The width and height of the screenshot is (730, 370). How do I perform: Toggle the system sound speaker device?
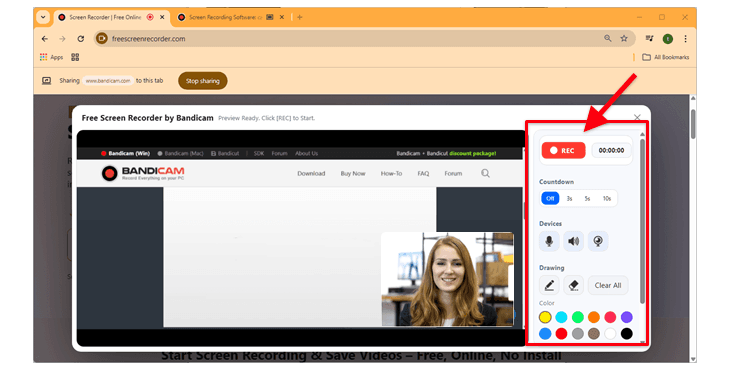574,241
